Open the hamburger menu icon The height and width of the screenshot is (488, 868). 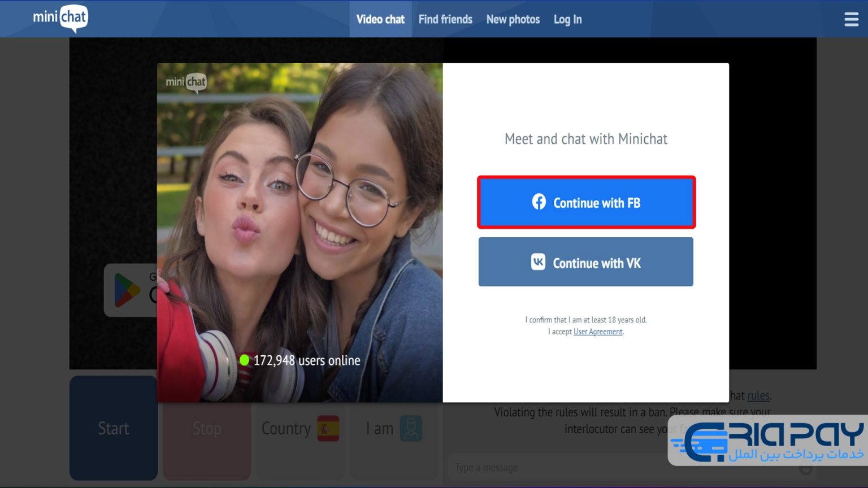click(851, 20)
